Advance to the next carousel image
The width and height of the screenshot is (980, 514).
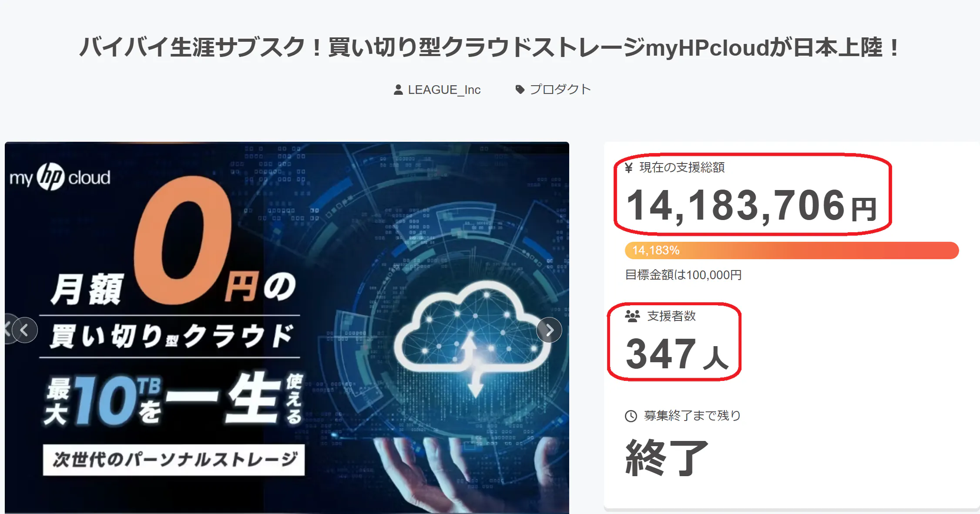point(549,330)
